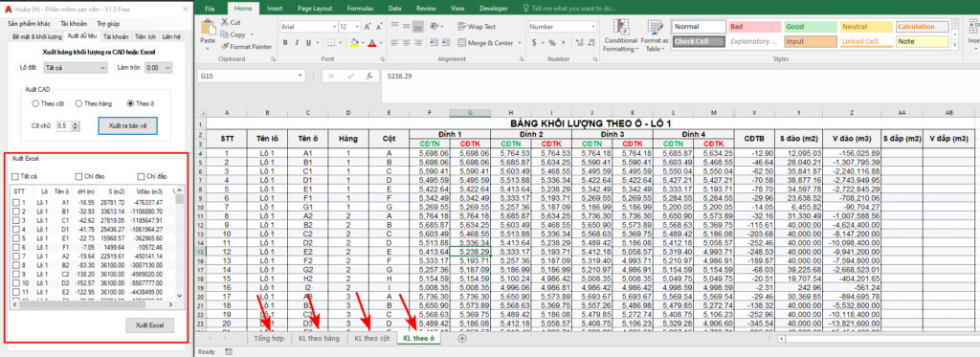Screen dimensions: 980x357
Task: Expand the Merge & Center dropdown arrow
Action: (x=519, y=43)
